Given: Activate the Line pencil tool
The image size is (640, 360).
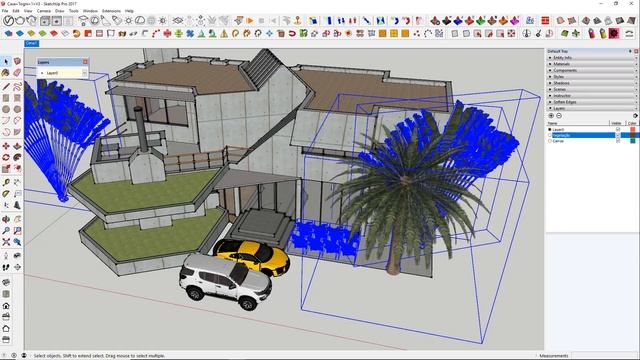Looking at the screenshot, I should click(6, 87).
